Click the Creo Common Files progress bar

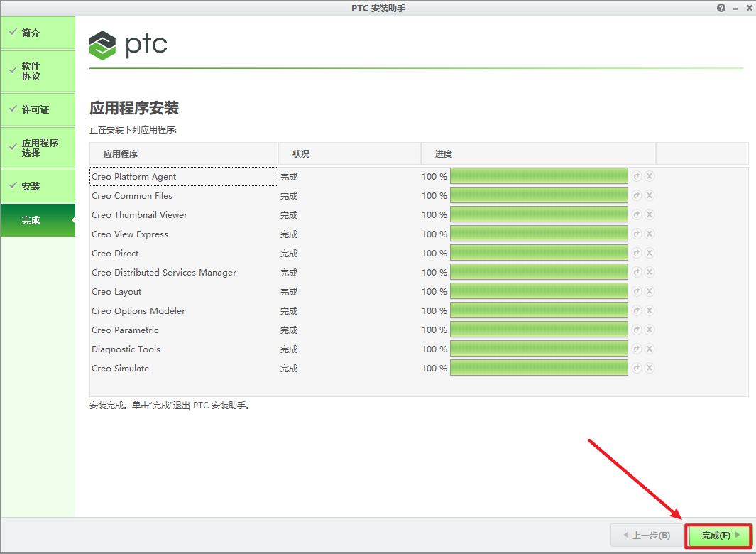539,195
